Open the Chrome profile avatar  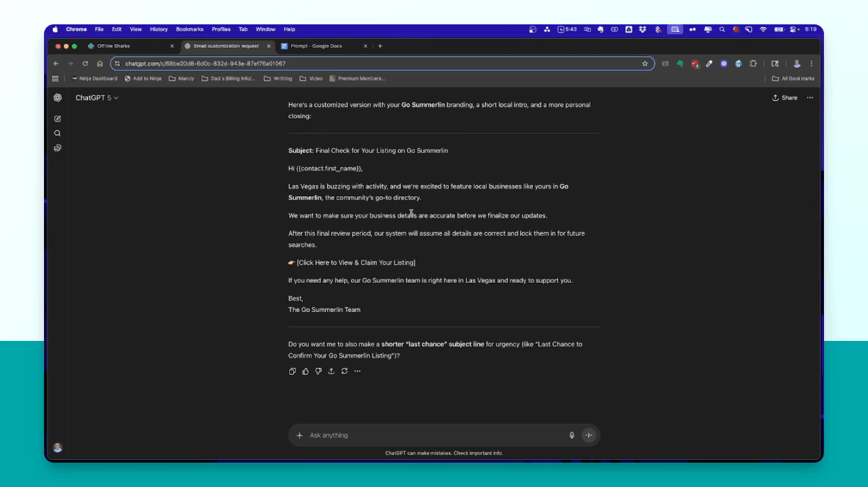click(797, 64)
